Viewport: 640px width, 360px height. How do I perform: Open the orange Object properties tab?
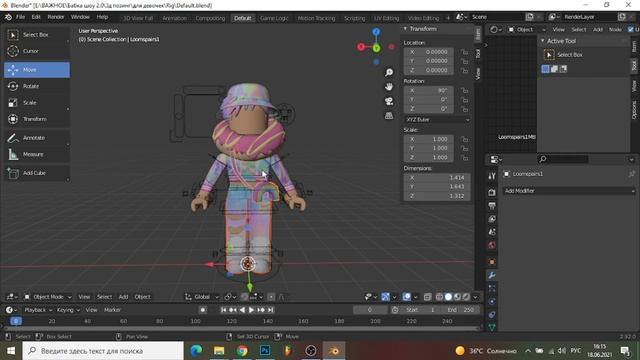tap(492, 262)
